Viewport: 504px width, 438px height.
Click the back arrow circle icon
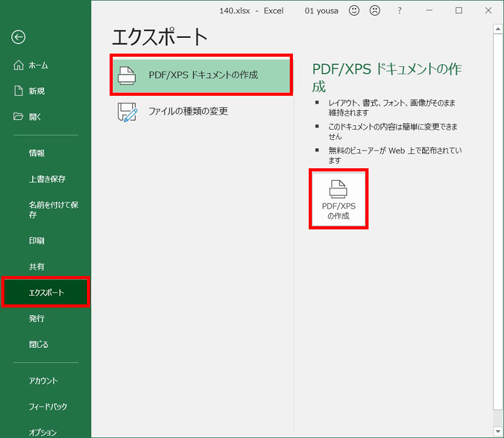click(x=18, y=37)
